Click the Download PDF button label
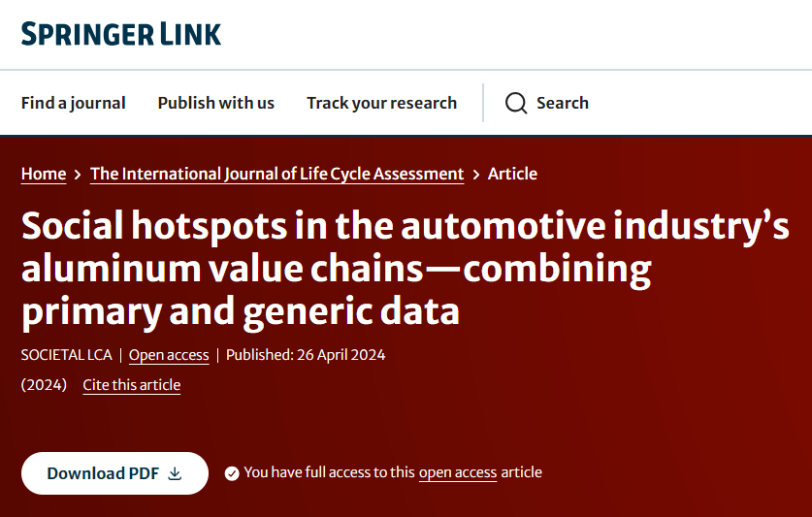The image size is (812, 517). 103,473
